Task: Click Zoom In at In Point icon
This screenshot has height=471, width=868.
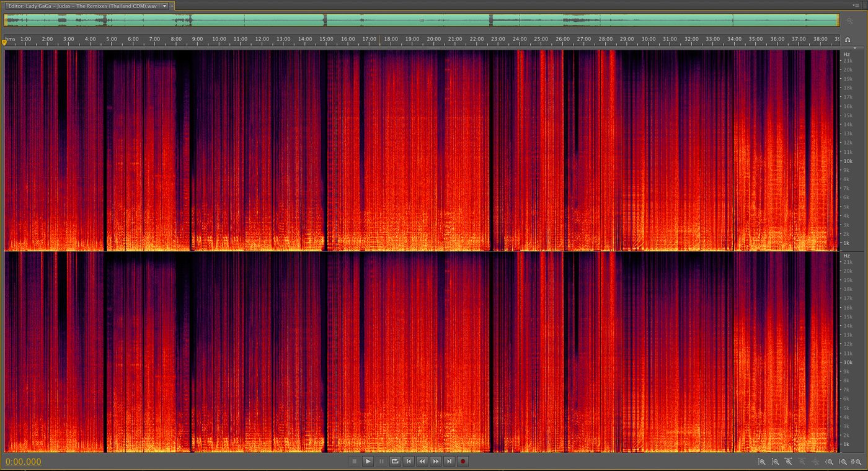Action: (829, 462)
